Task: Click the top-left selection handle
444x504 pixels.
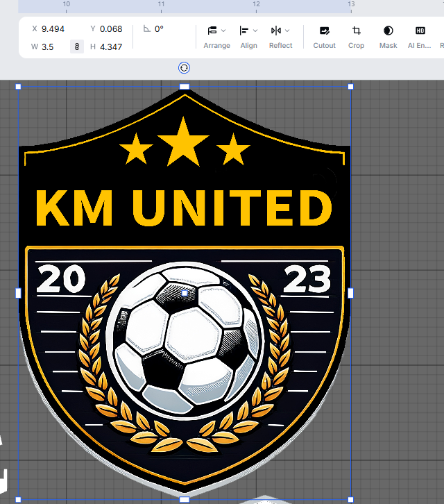Action: (18, 87)
